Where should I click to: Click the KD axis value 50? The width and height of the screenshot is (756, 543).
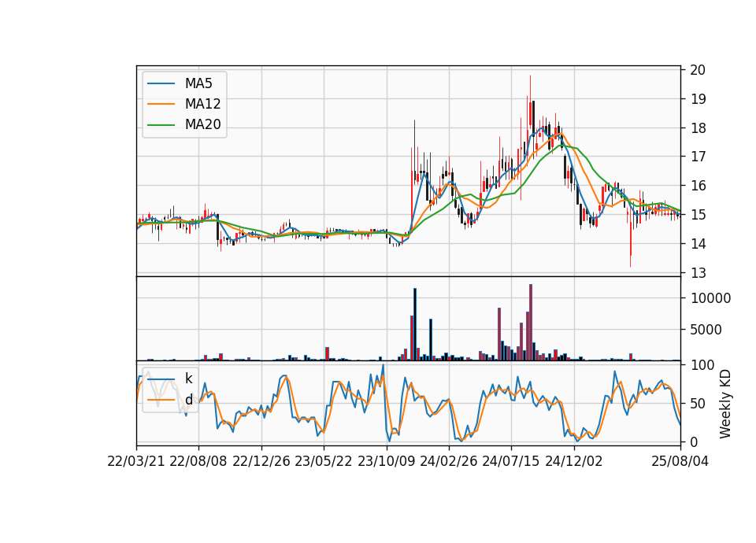(698, 403)
